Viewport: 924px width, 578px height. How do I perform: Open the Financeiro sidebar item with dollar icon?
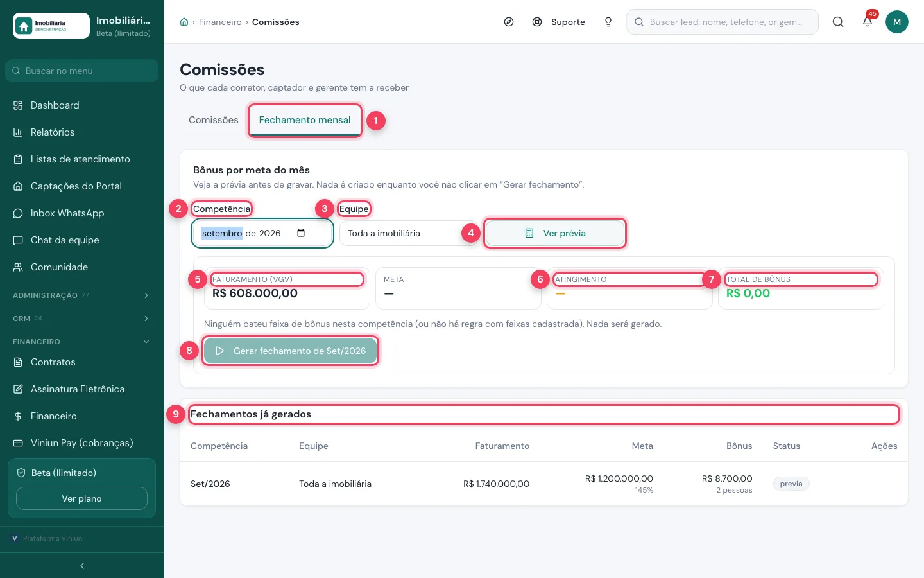81,416
